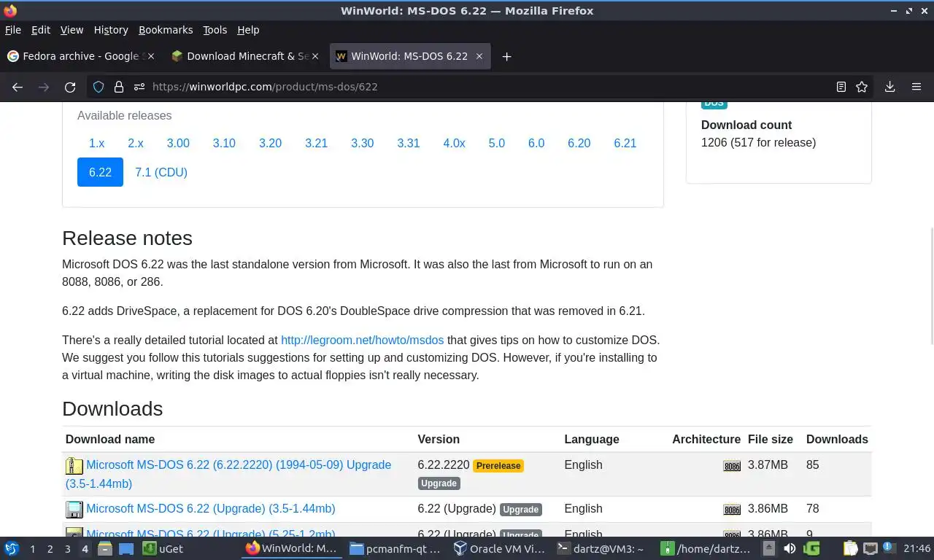
Task: Select the 3.31 release link
Action: [409, 143]
